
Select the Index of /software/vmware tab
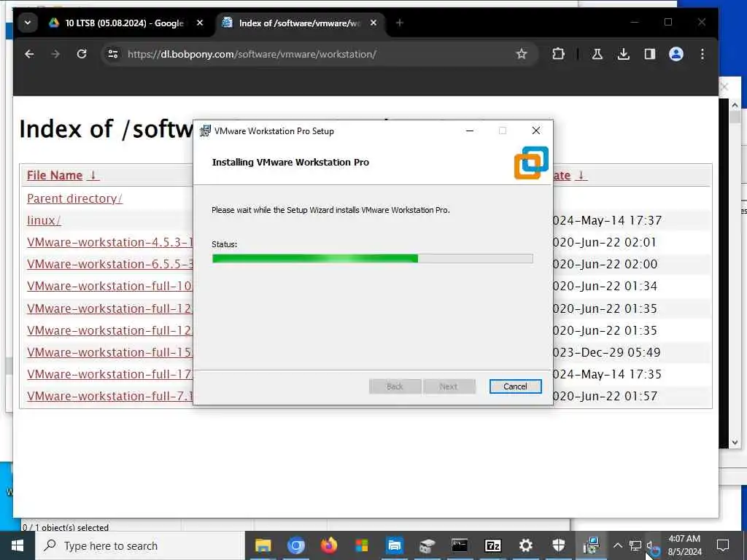pyautogui.click(x=299, y=23)
